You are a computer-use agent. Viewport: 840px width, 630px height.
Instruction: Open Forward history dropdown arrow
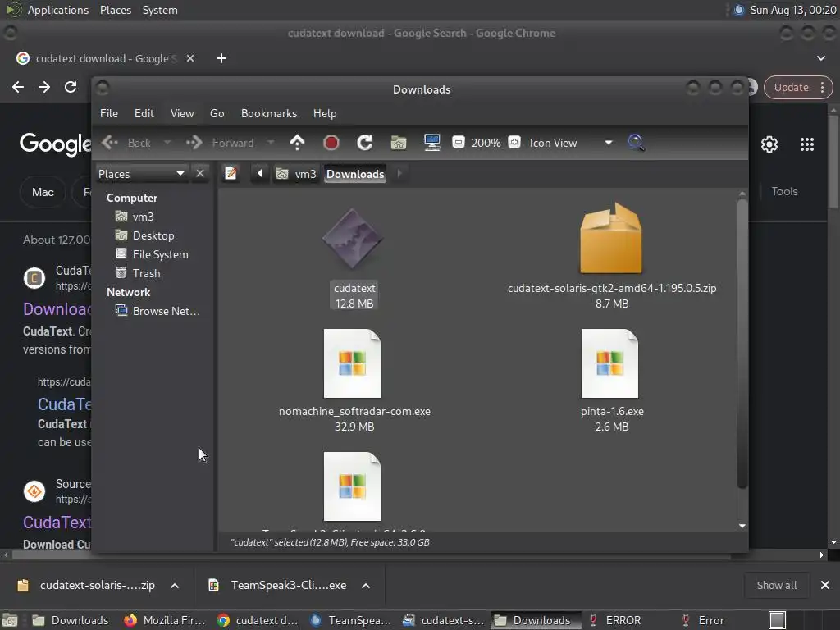pyautogui.click(x=271, y=143)
